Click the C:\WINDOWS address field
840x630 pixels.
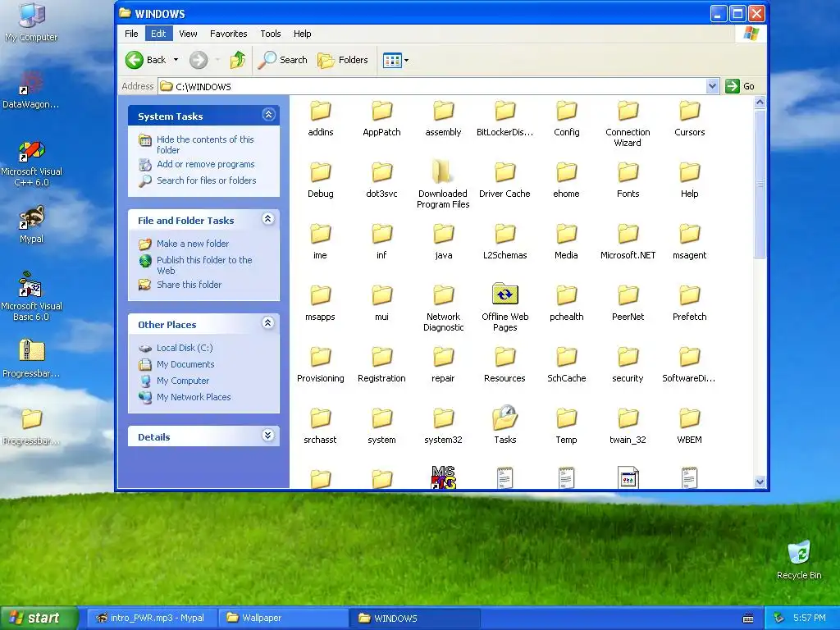pos(431,86)
